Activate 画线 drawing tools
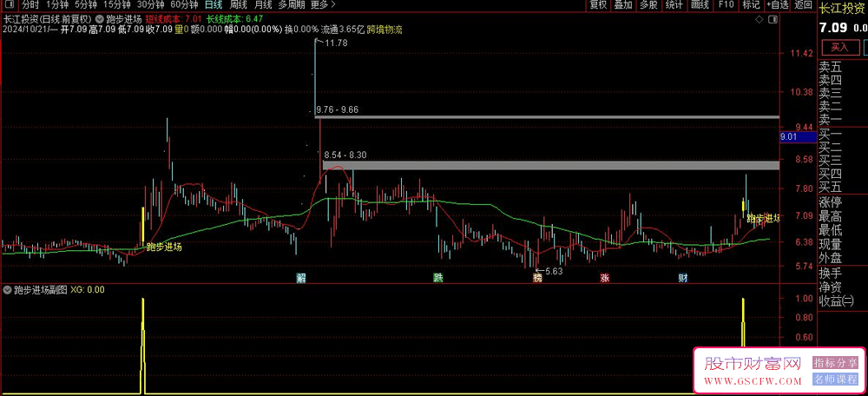The image size is (868, 396). [x=700, y=5]
